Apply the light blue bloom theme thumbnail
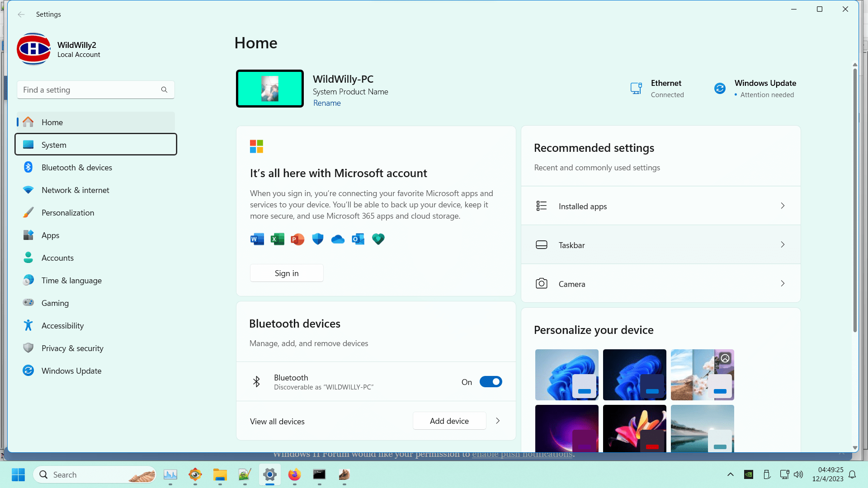 (x=567, y=375)
